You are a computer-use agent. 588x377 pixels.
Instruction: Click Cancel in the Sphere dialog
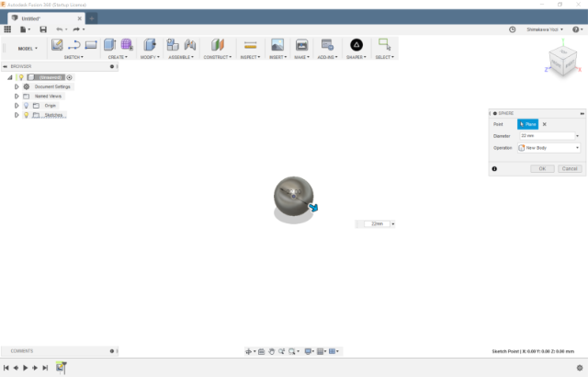click(570, 169)
